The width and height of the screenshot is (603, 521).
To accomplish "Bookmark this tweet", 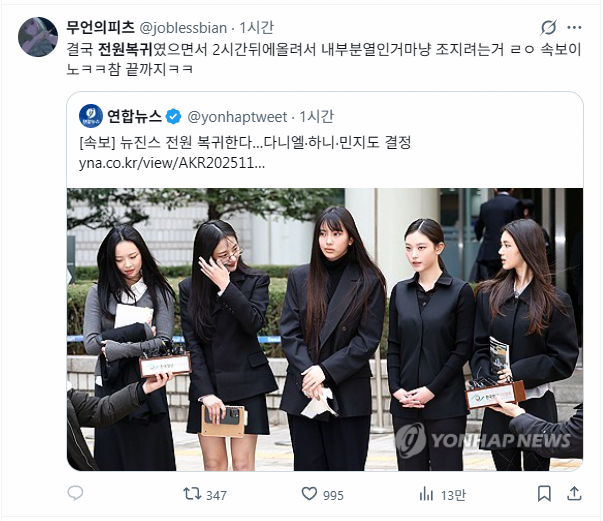I will tap(544, 494).
